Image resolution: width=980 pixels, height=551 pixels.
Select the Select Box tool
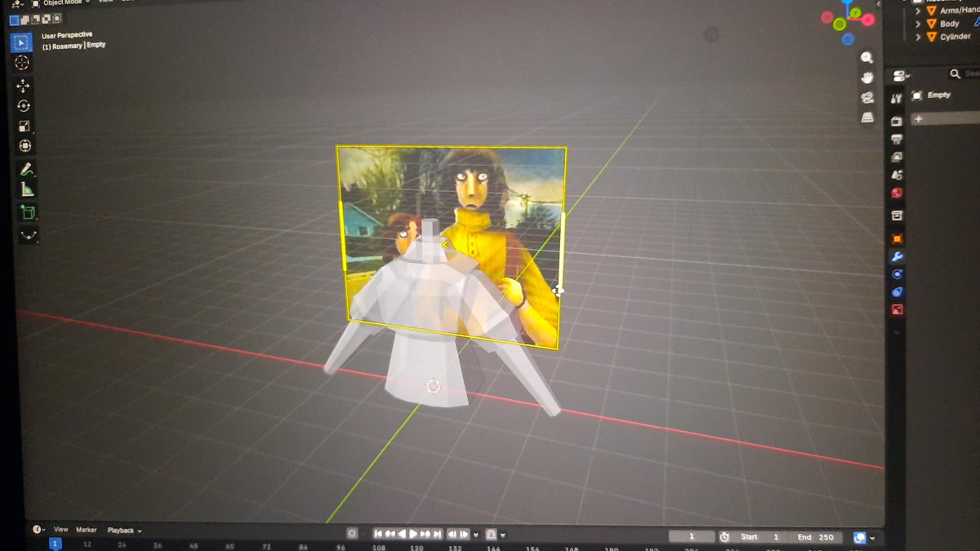[x=22, y=42]
